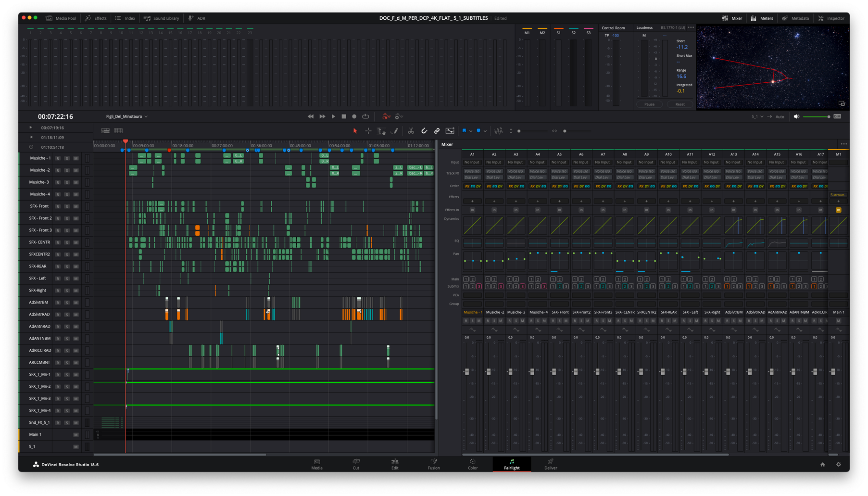Open the Sound Library panel
Viewport: 868px width, 496px height.
[162, 18]
